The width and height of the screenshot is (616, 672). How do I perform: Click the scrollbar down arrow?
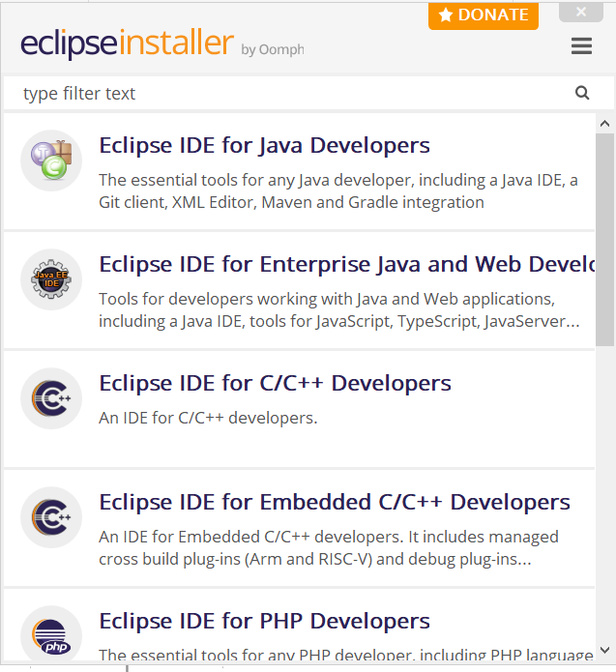(x=604, y=650)
